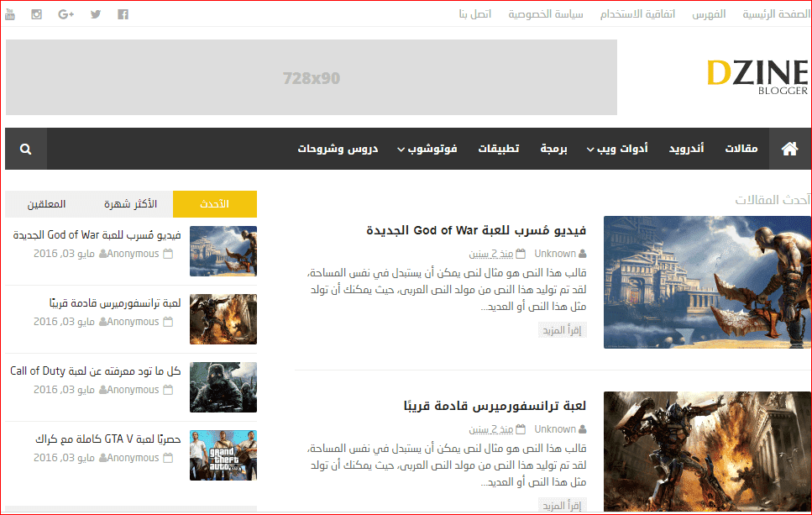Viewport: 812px width, 515px height.
Task: Open sidebar title about GTA V
Action: pos(107,439)
